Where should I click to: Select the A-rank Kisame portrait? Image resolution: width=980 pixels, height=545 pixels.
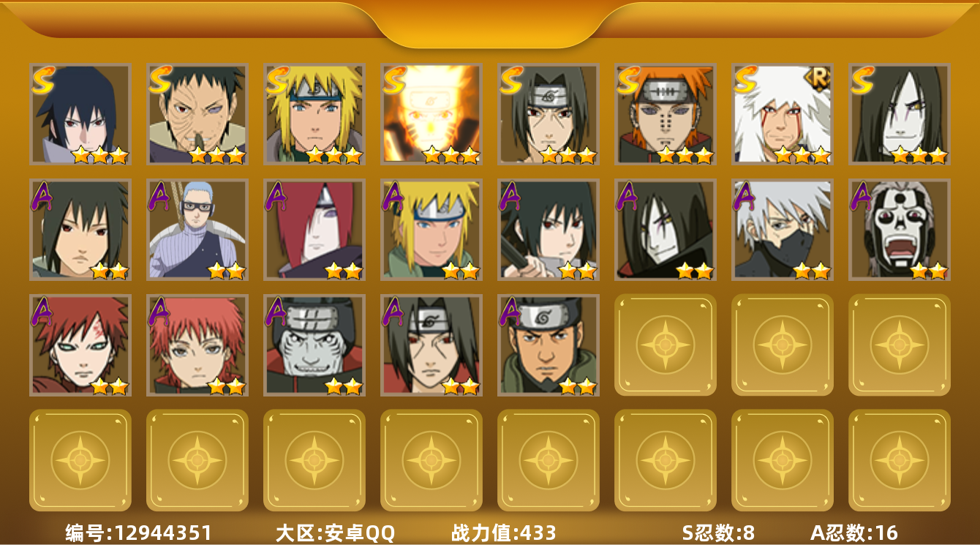coord(314,345)
